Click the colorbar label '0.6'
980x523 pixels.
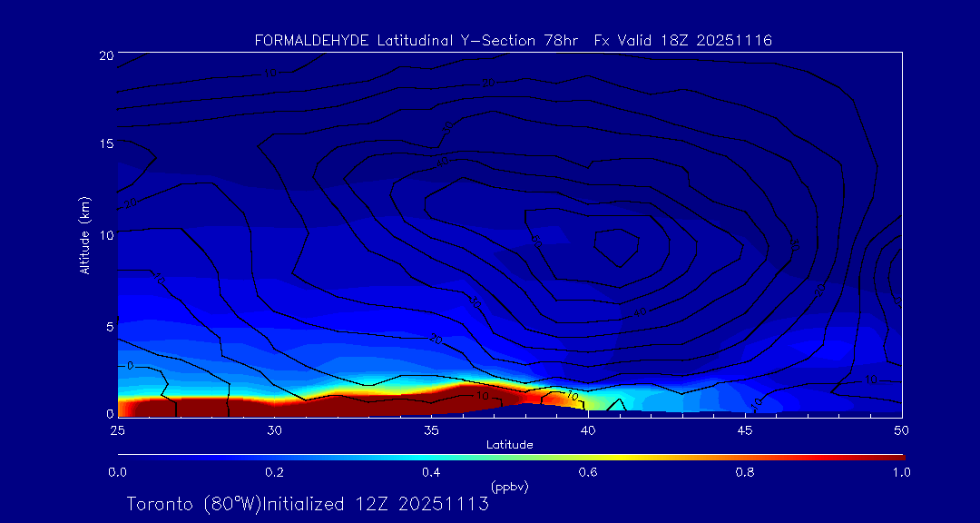tap(588, 472)
